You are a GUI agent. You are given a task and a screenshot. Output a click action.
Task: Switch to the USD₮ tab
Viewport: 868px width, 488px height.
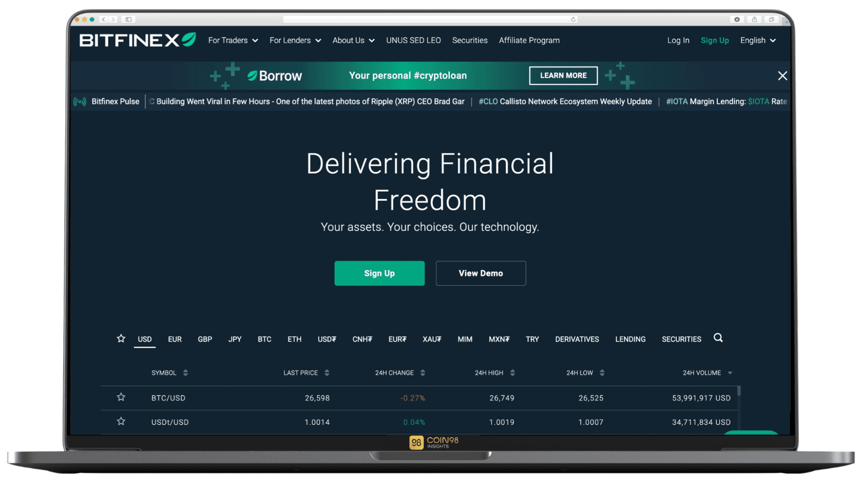coord(327,339)
